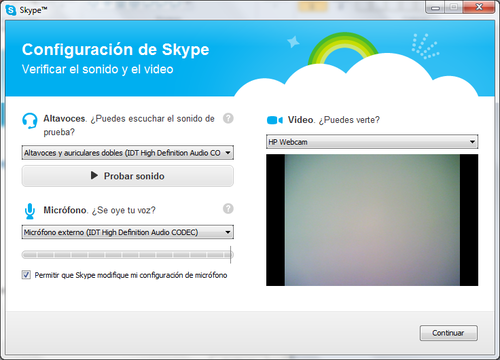Close the Skype window

479,7
